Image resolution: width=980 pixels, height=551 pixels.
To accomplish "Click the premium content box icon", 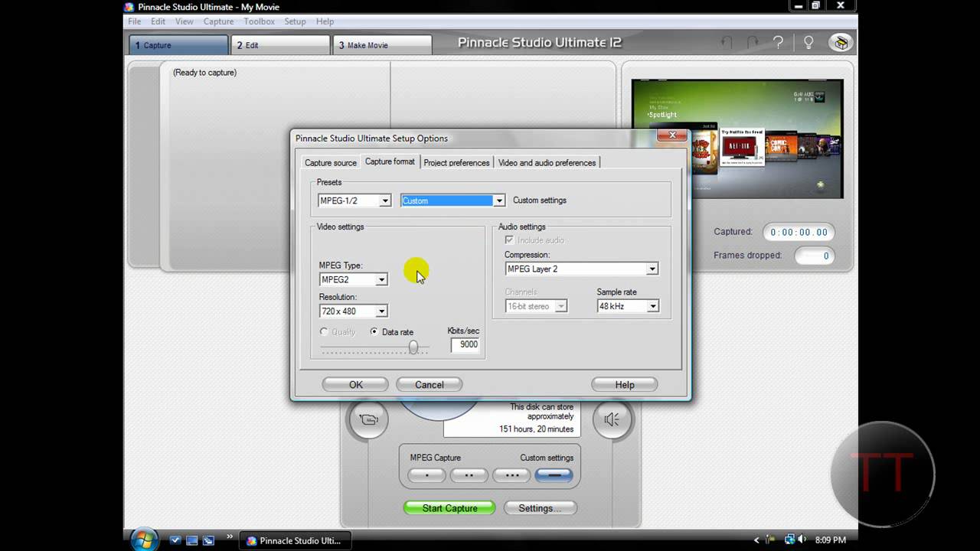I will point(841,43).
